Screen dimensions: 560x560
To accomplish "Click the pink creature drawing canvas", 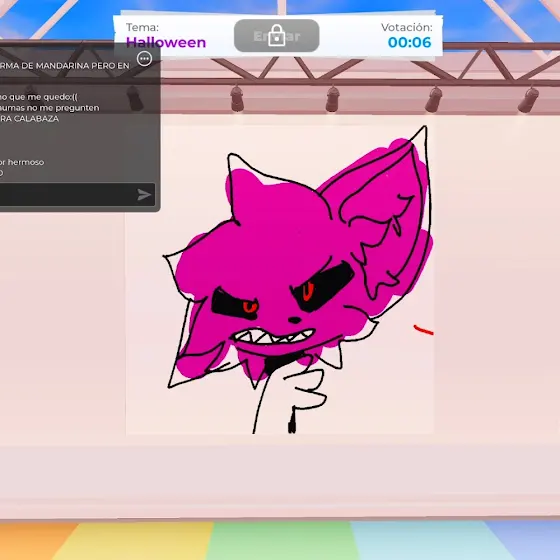I will click(280, 279).
